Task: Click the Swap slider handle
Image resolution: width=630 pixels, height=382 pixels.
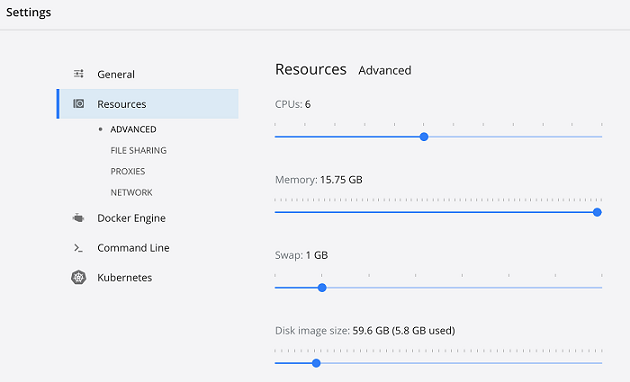Action: click(322, 288)
